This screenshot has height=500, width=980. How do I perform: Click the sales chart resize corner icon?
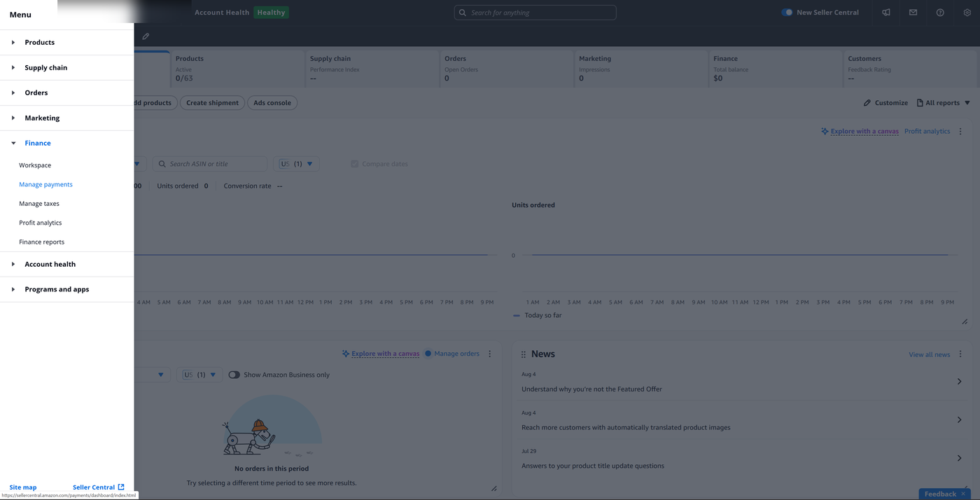965,321
